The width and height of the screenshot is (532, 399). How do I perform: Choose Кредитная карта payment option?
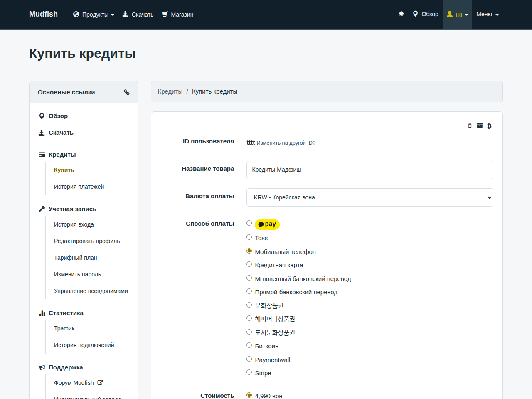[x=249, y=264]
